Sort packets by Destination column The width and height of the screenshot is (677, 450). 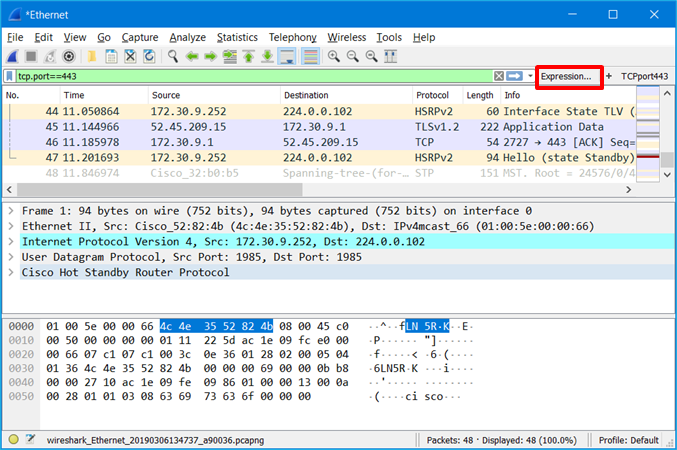[346, 95]
